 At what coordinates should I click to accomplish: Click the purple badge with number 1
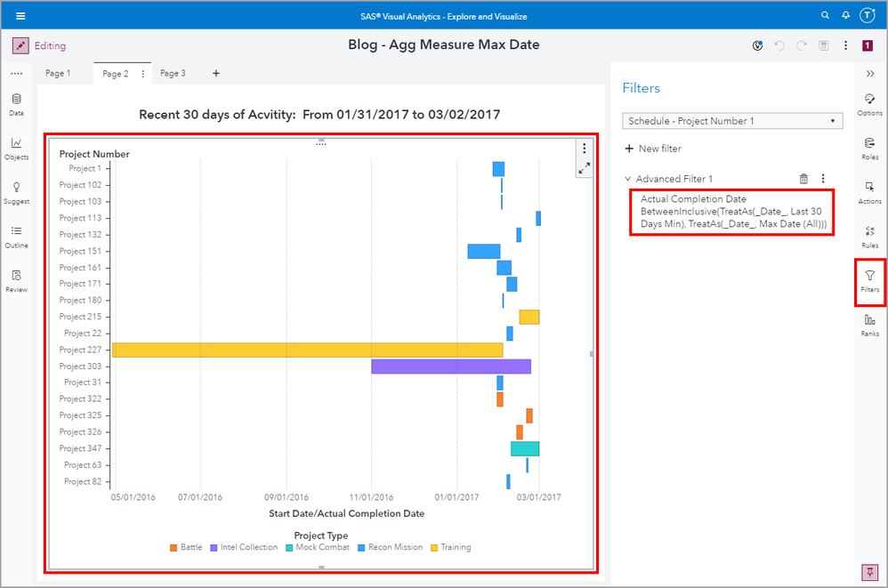pos(868,45)
